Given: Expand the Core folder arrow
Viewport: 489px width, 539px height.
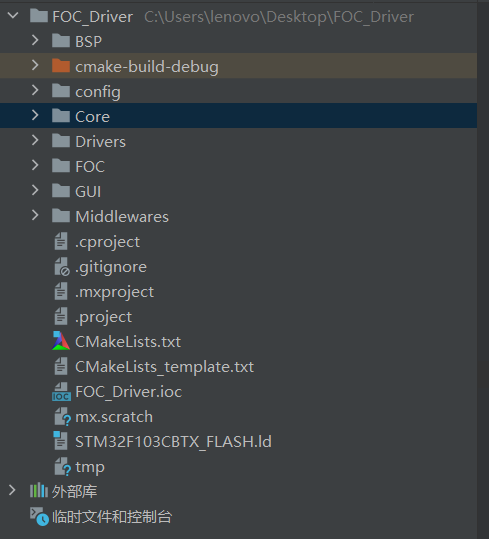Looking at the screenshot, I should click(35, 116).
